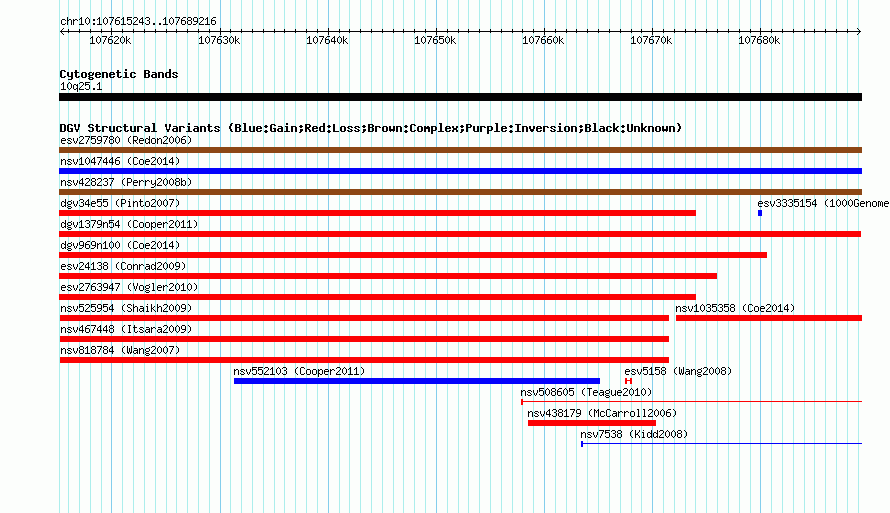Image resolution: width=890 pixels, height=513 pixels.
Task: Select the black 10q25.1 cytogenetic band
Action: tap(460, 97)
